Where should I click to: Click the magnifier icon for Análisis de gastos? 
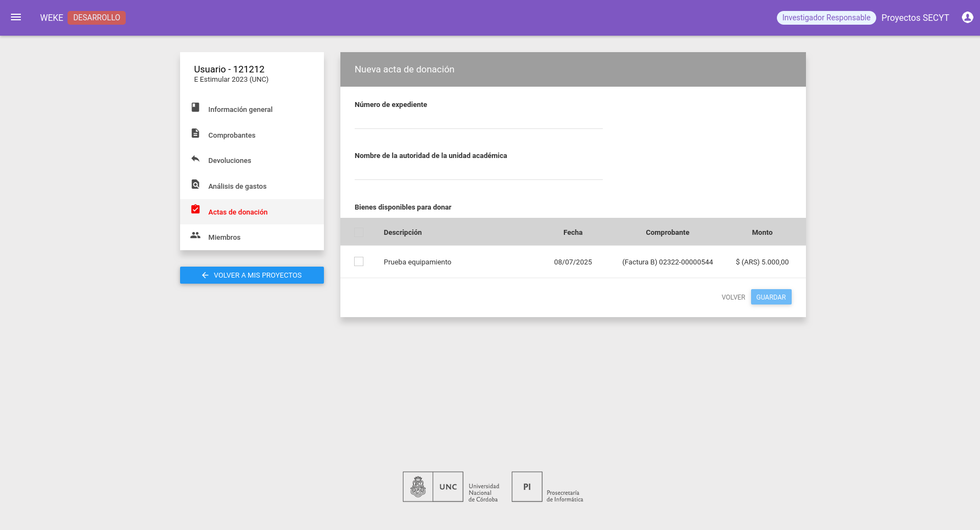tap(195, 184)
